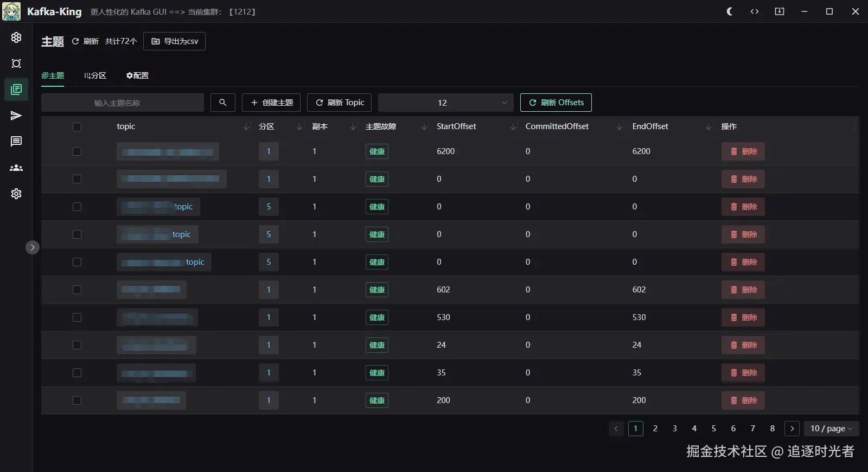Click the Kafka-King logo avatar
This screenshot has height=472, width=868.
[11, 11]
